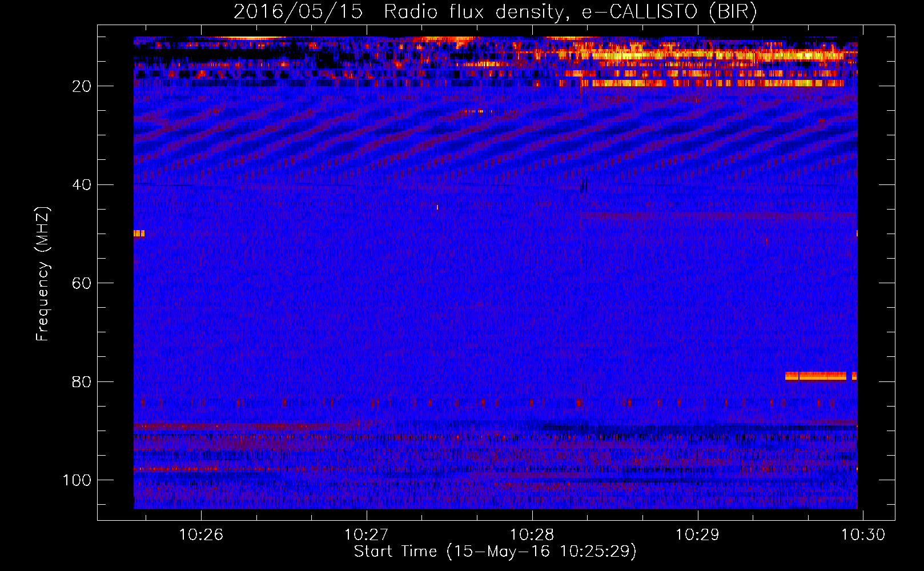The height and width of the screenshot is (571, 924).
Task: Click the plot title 'Radio flux density, e-CALLISTO (BIR)'
Action: tap(570, 12)
